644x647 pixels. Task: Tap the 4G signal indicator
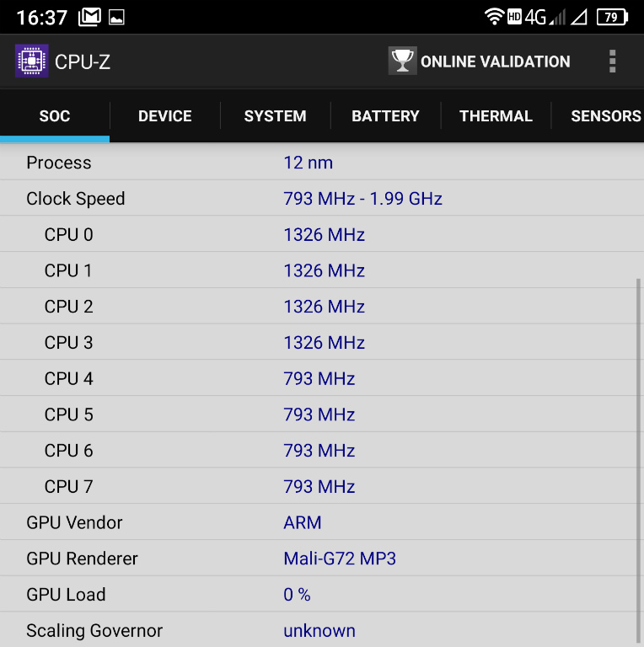[x=535, y=17]
